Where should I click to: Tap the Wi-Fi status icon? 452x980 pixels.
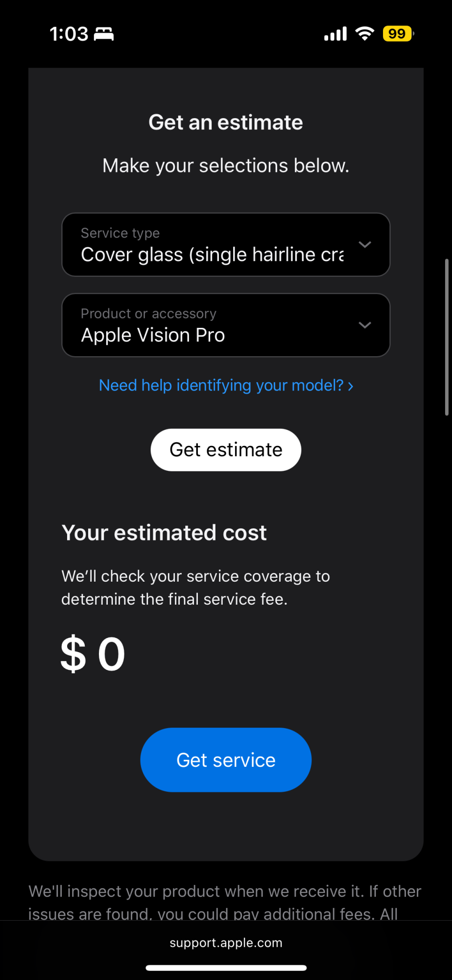[364, 34]
